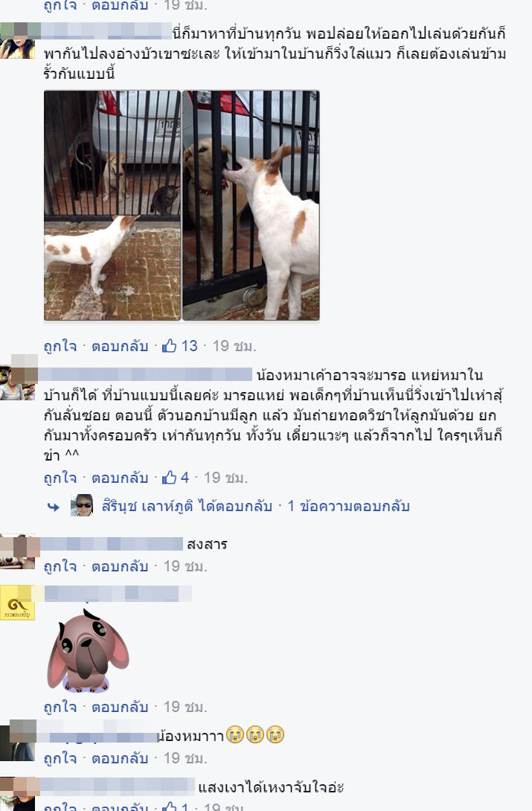Like the สงสาร comment
532x811 pixels.
click(60, 566)
